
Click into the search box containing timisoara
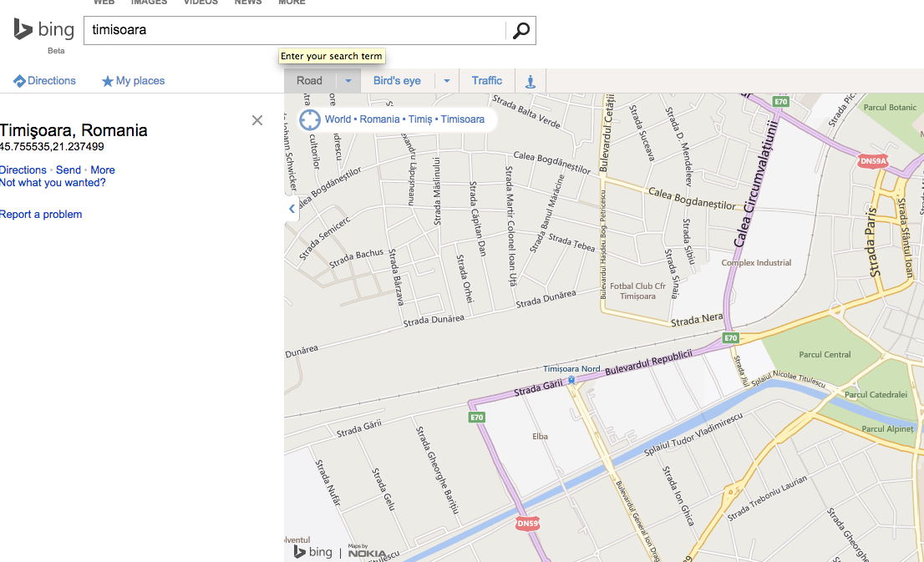pos(295,30)
